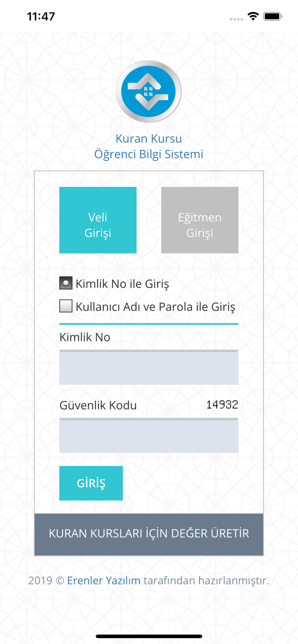
Task: Tap the circular blue emblem above the title
Action: (x=149, y=91)
